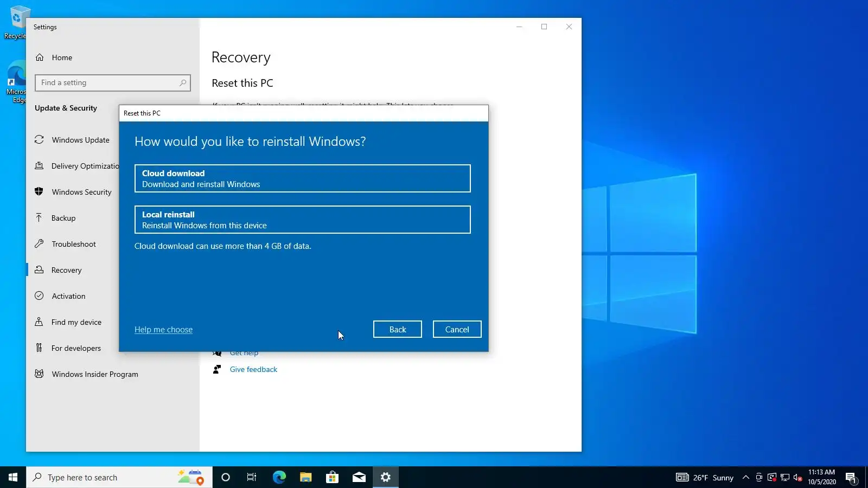Open Cortana from the taskbar
This screenshot has height=488, width=868.
(x=226, y=477)
